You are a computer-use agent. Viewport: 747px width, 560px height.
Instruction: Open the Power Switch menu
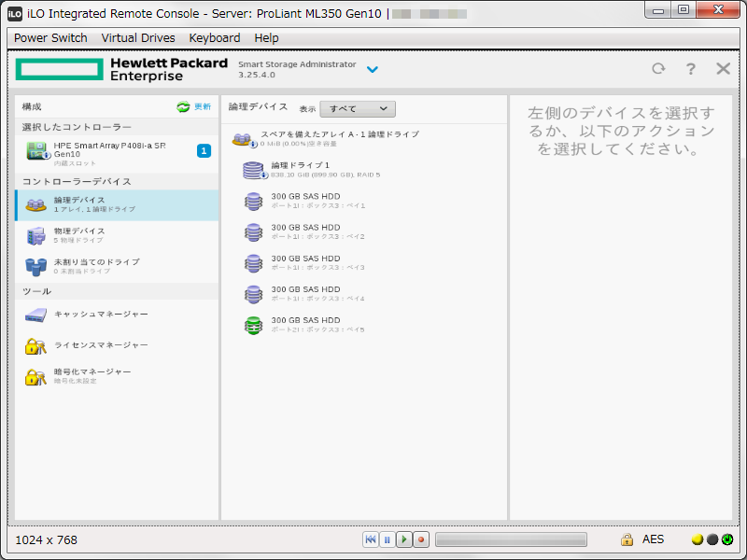(x=49, y=38)
